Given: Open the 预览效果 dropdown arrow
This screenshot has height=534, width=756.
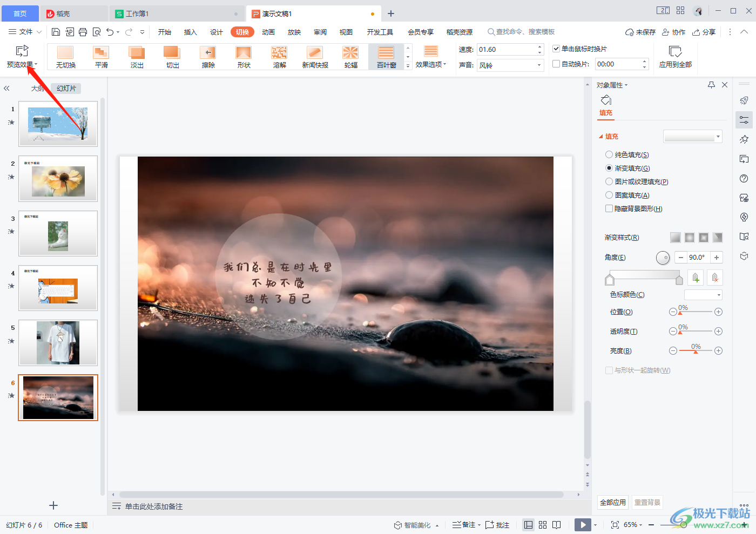Looking at the screenshot, I should [x=36, y=65].
